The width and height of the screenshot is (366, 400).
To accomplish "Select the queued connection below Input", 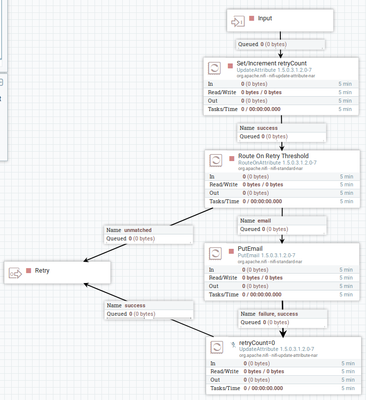I will [x=281, y=44].
